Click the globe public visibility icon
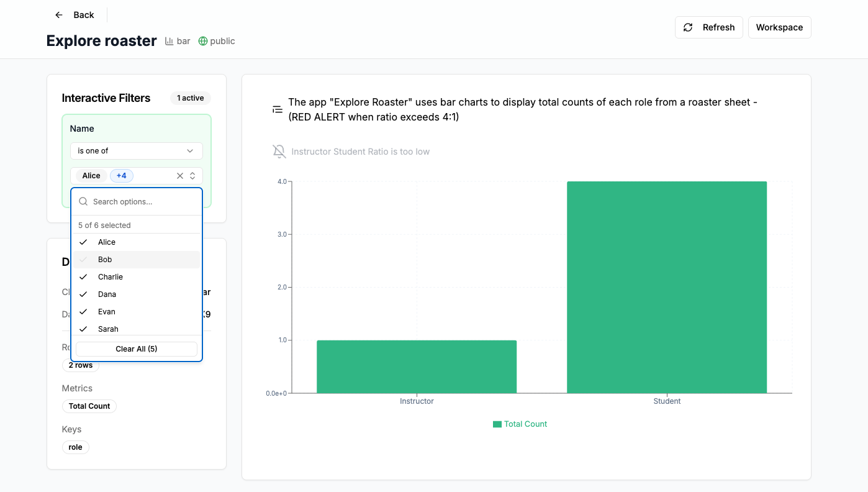Screen dimensions: 868x492 pos(202,41)
